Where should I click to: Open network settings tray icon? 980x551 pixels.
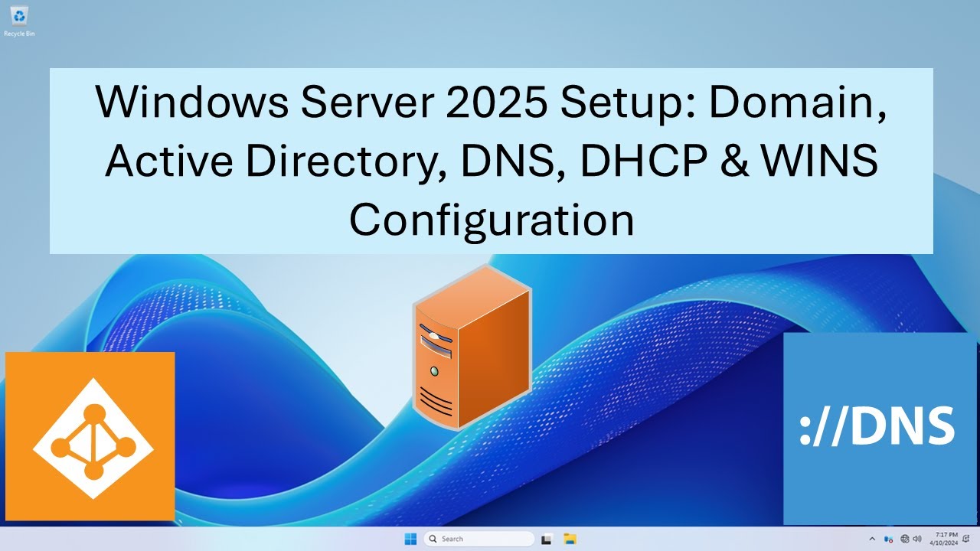tap(905, 539)
